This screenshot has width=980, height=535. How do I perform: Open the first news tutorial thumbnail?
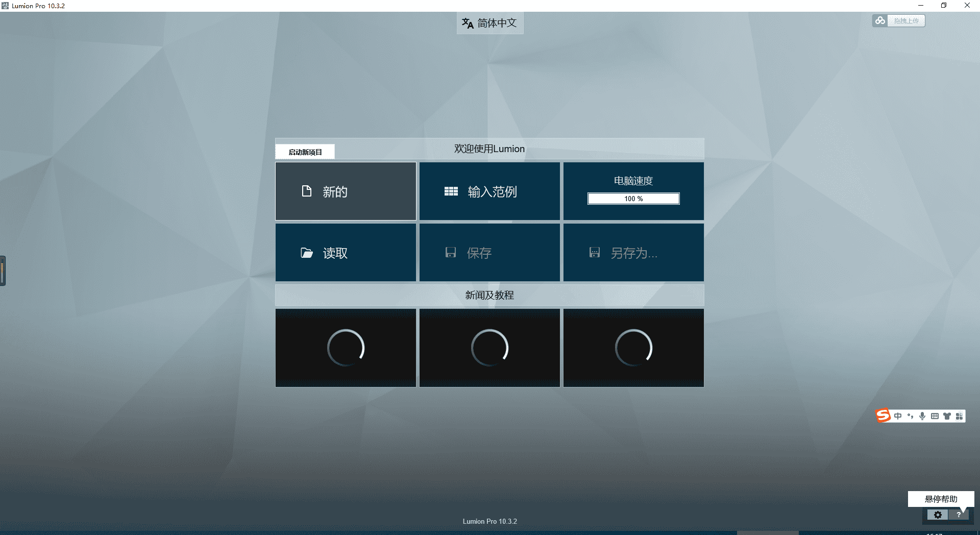(x=346, y=348)
